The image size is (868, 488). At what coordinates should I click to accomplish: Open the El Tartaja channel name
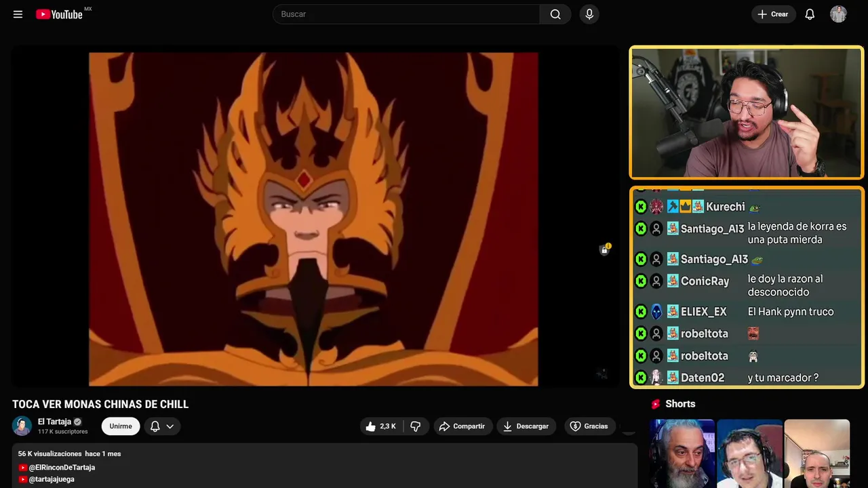click(x=54, y=422)
